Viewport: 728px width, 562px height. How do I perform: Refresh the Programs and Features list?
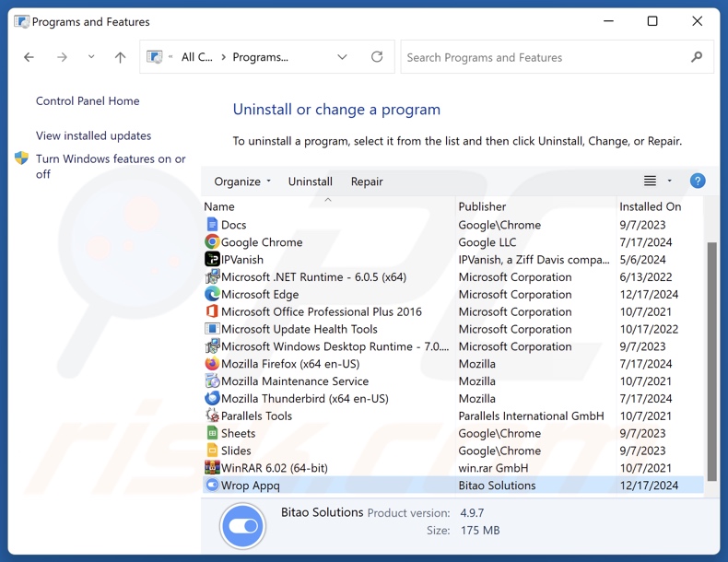click(x=377, y=56)
